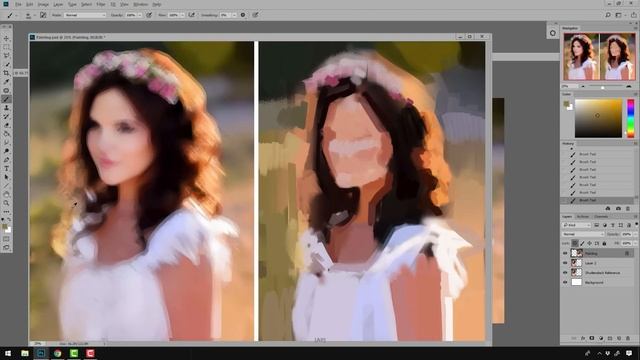640x360 pixels.
Task: Open the Window menu
Action: click(140, 4)
